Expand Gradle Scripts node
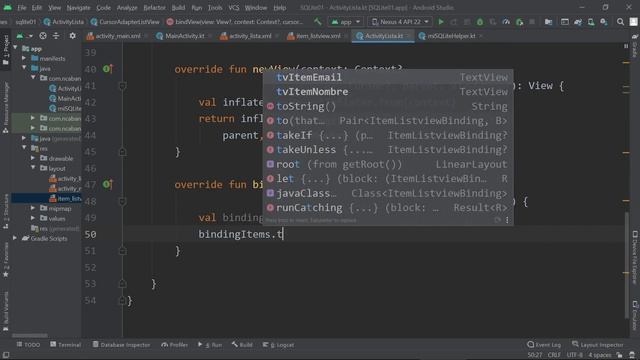640x360 pixels. tap(16, 238)
